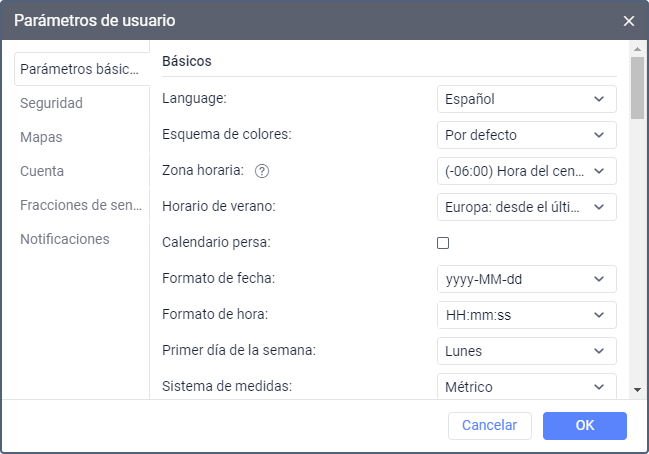Expand the Sistema de medidas dropdown
The height and width of the screenshot is (454, 649).
click(526, 386)
